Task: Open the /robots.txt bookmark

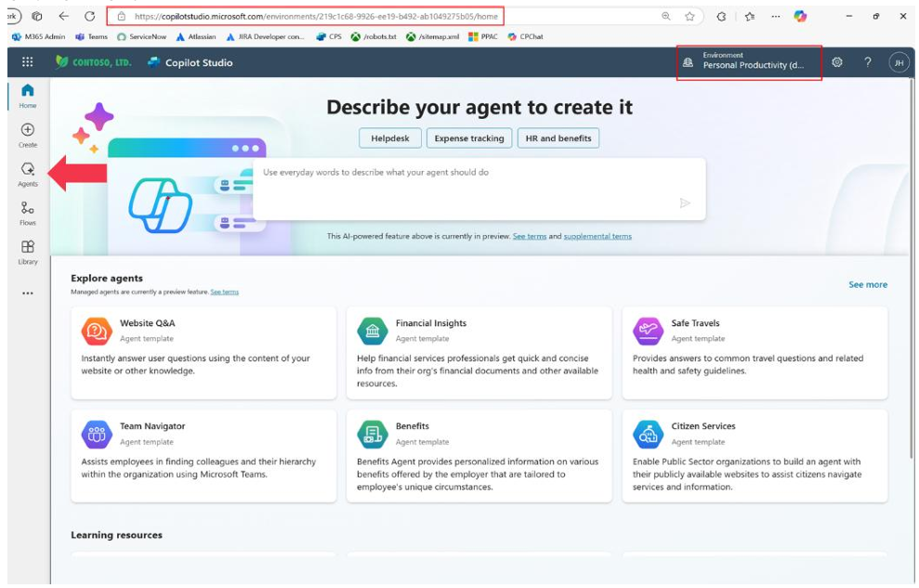Action: click(374, 36)
